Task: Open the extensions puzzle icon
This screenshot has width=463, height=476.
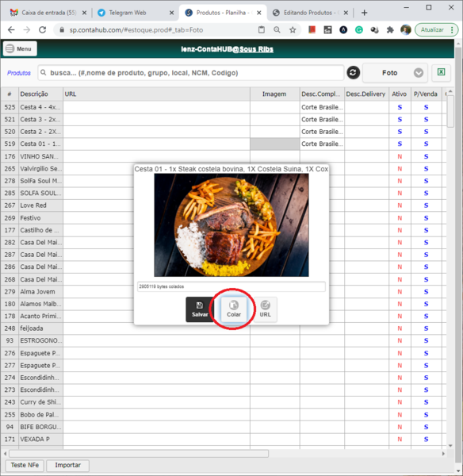Action: [390, 30]
